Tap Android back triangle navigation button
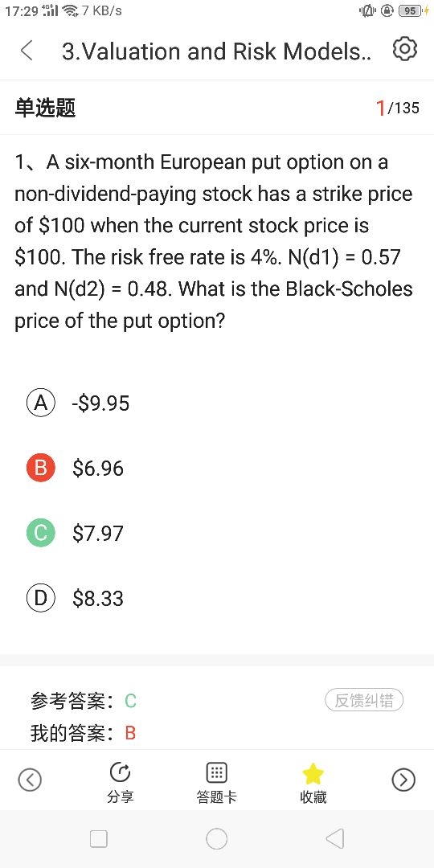The width and height of the screenshot is (434, 868). coord(335,838)
